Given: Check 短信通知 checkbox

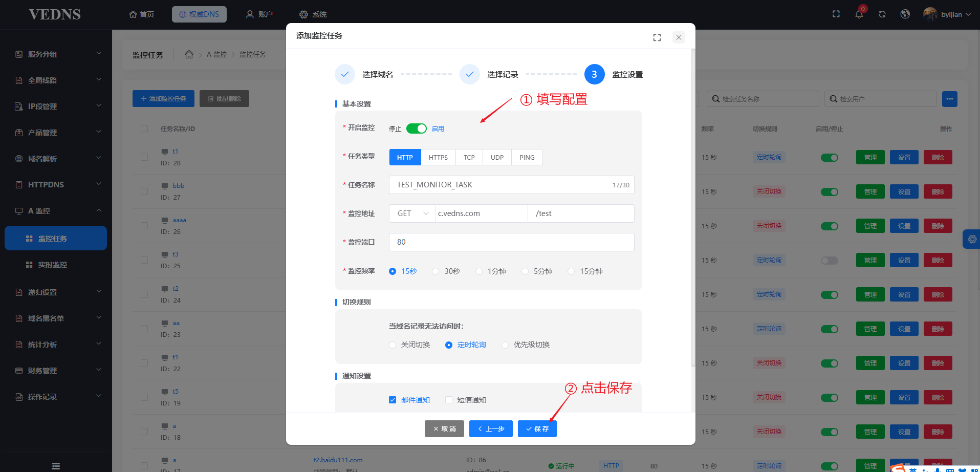Looking at the screenshot, I should [x=449, y=400].
